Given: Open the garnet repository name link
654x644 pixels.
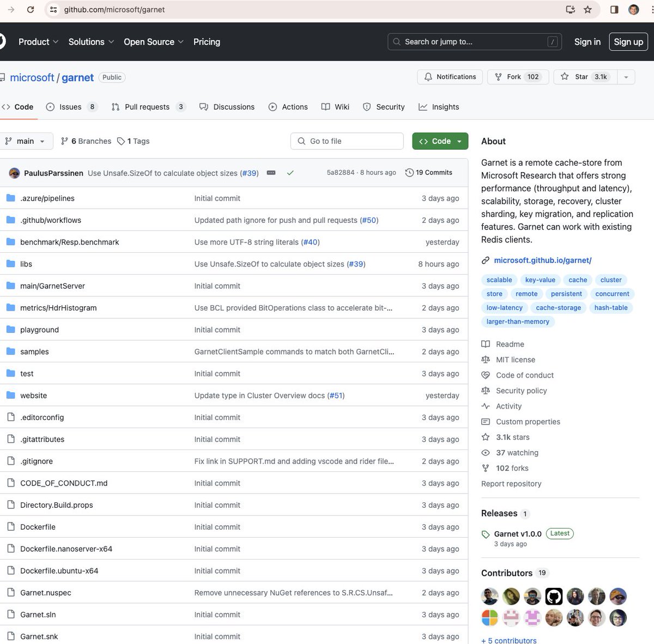Looking at the screenshot, I should pyautogui.click(x=77, y=77).
